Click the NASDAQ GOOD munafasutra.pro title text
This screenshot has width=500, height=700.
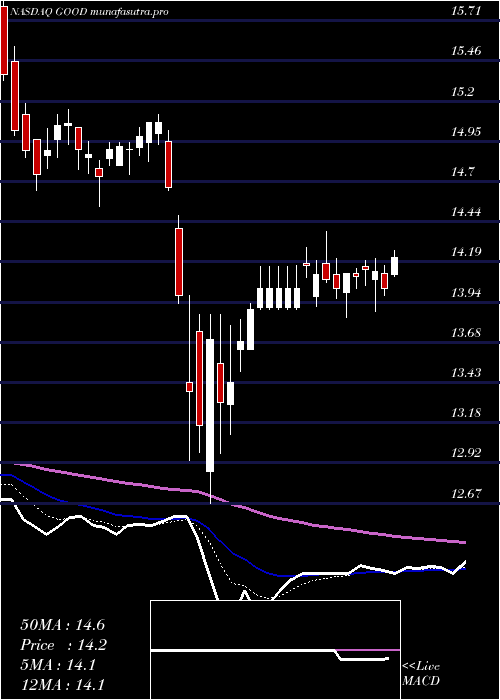click(89, 12)
